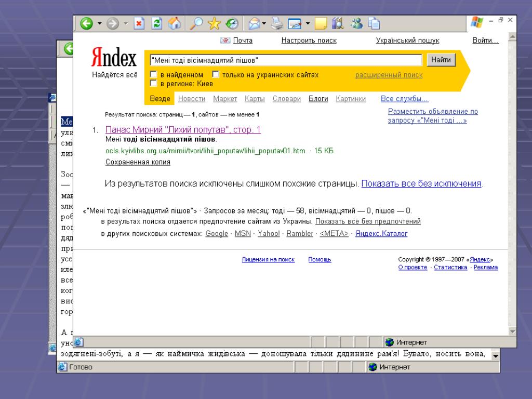Select the Везде tab
532x399 pixels.
click(160, 99)
